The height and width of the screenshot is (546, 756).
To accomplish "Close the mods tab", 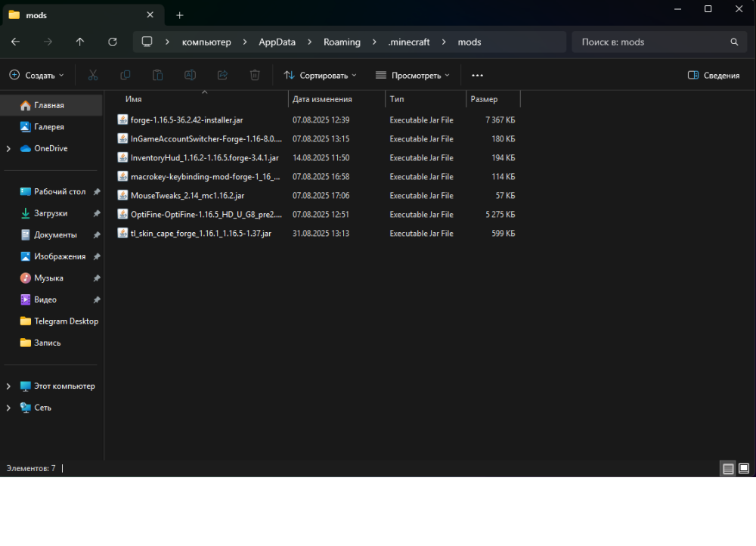I will [x=150, y=15].
